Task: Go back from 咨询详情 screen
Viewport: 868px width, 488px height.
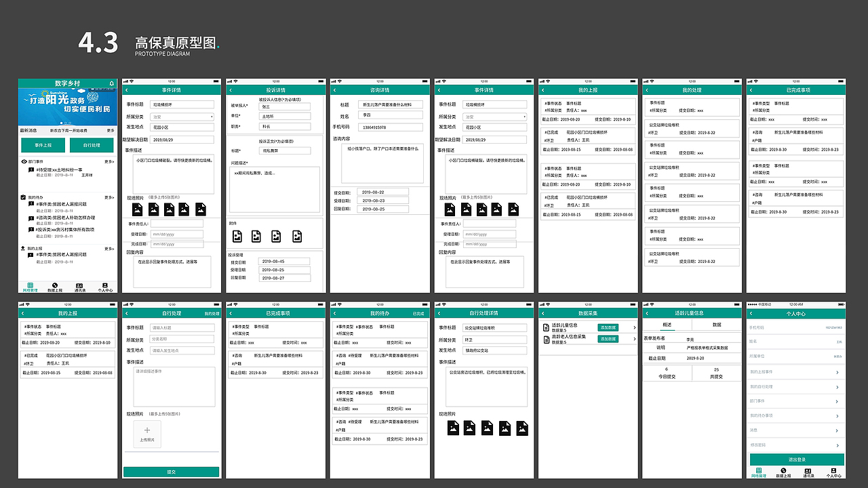Action: tap(334, 90)
